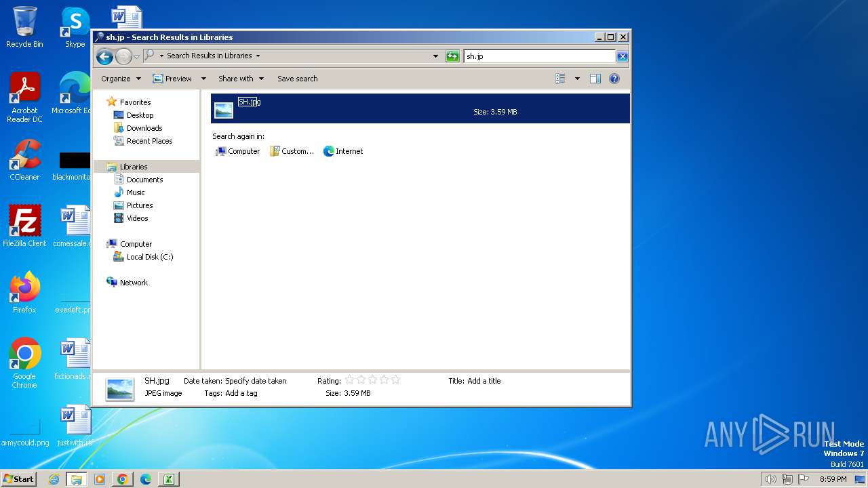This screenshot has width=868, height=488.
Task: Click the Forward navigation arrow in Explorer
Action: click(123, 56)
